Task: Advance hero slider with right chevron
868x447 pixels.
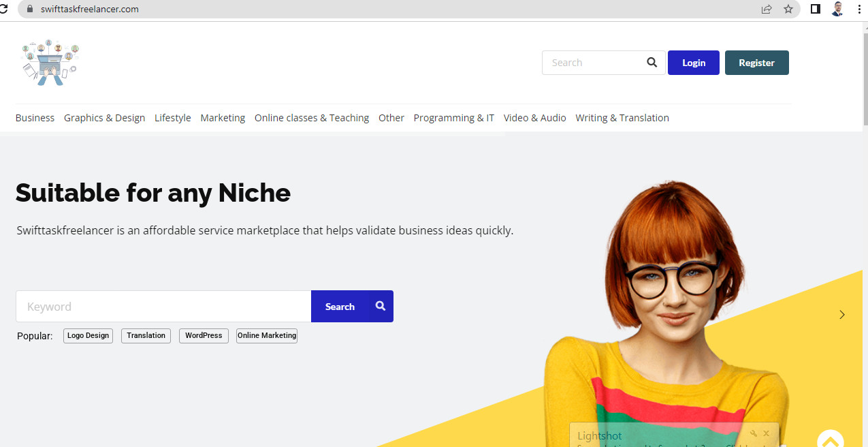Action: (x=842, y=314)
